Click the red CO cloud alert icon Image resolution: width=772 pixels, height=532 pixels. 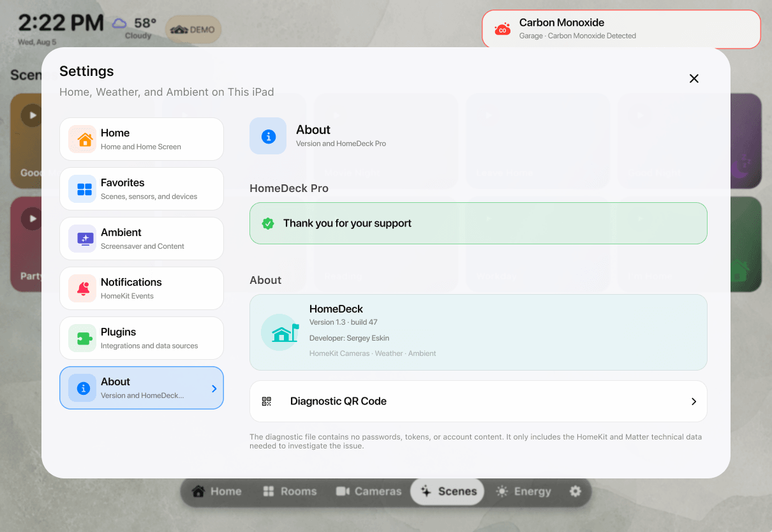pos(503,29)
